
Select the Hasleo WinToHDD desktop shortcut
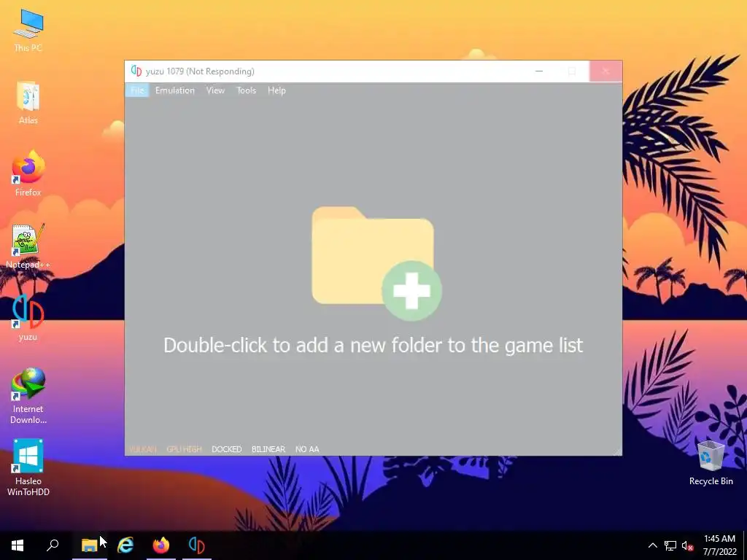(28, 468)
